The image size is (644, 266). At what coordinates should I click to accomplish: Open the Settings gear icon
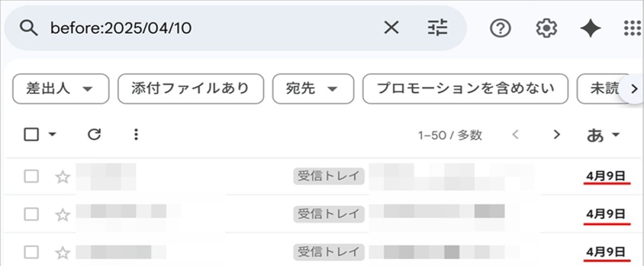[546, 28]
